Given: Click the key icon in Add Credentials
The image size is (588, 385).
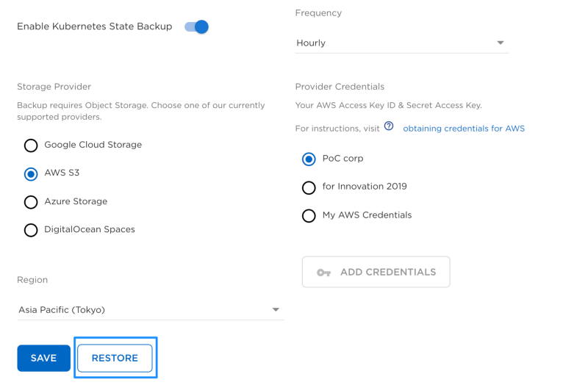Looking at the screenshot, I should (323, 273).
